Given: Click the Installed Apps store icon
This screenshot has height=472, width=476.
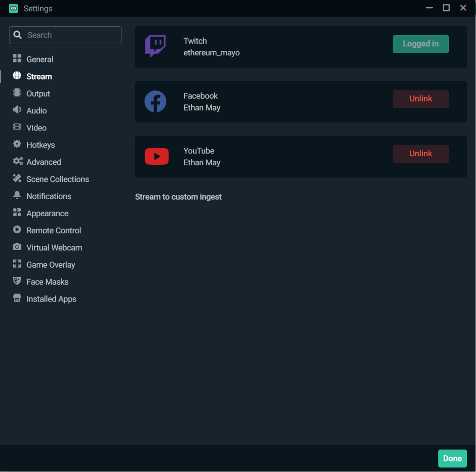Looking at the screenshot, I should coord(17,298).
